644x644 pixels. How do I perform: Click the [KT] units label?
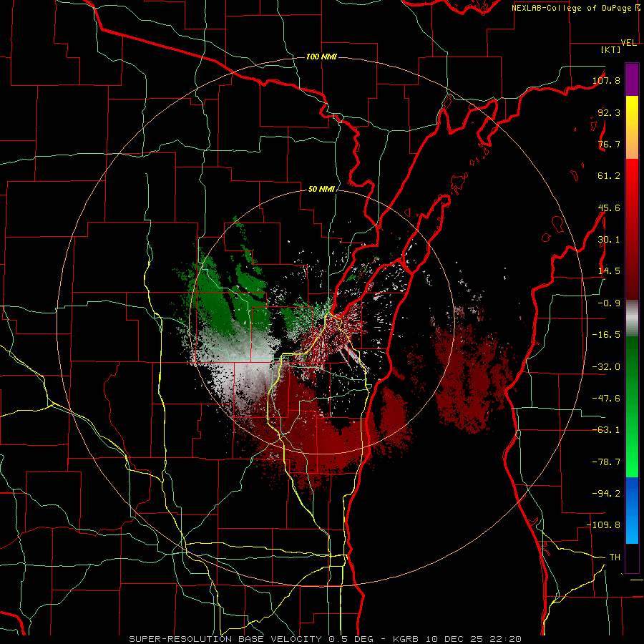pos(610,50)
